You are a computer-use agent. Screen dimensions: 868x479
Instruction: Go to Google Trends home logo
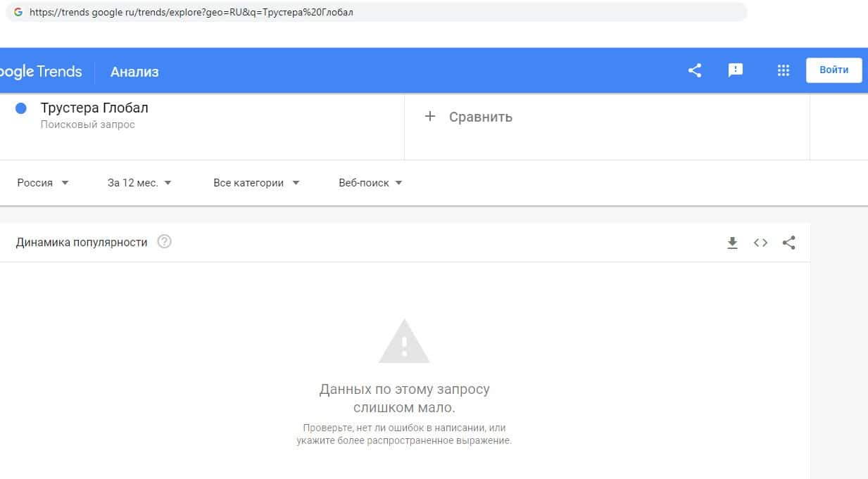[x=41, y=72]
